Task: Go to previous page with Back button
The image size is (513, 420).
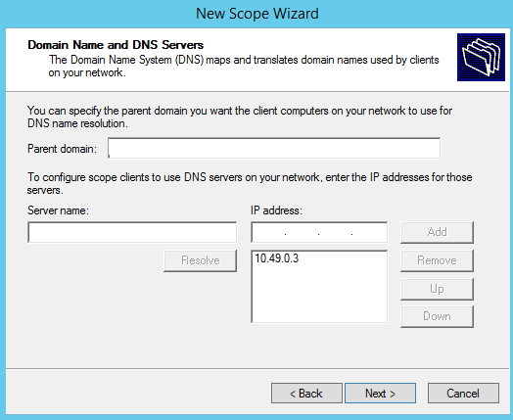Action: (306, 394)
